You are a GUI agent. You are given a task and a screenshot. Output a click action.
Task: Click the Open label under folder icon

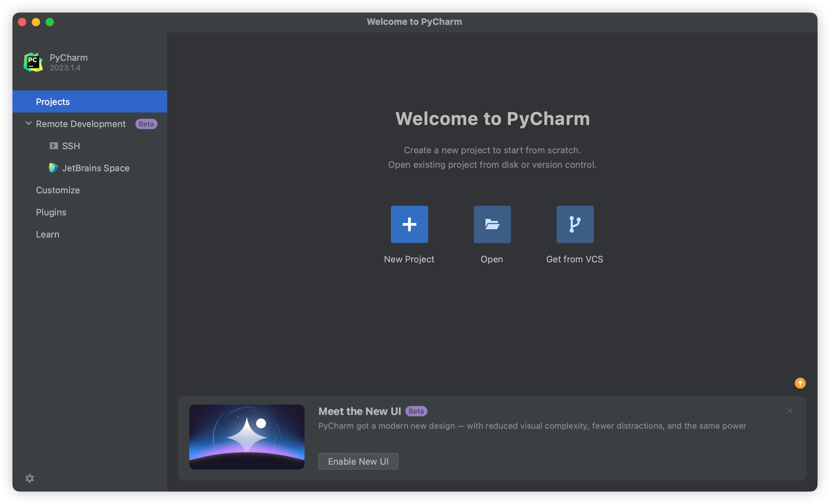tap(492, 260)
